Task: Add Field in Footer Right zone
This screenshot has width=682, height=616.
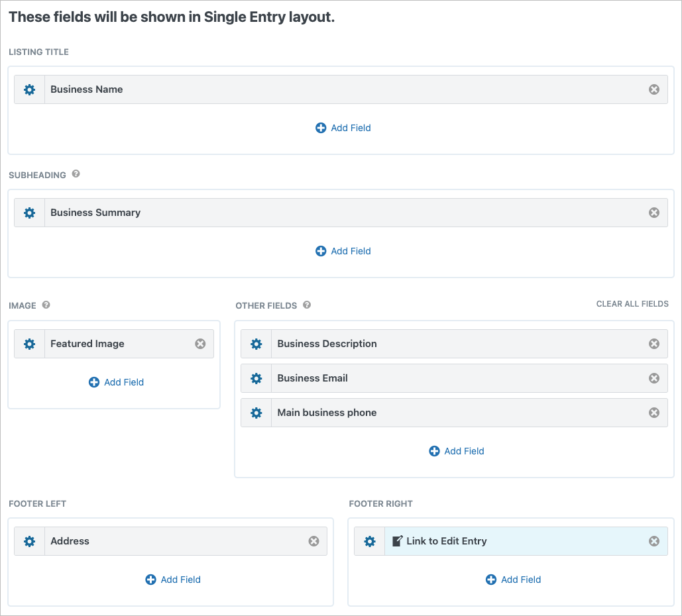Action: [514, 580]
